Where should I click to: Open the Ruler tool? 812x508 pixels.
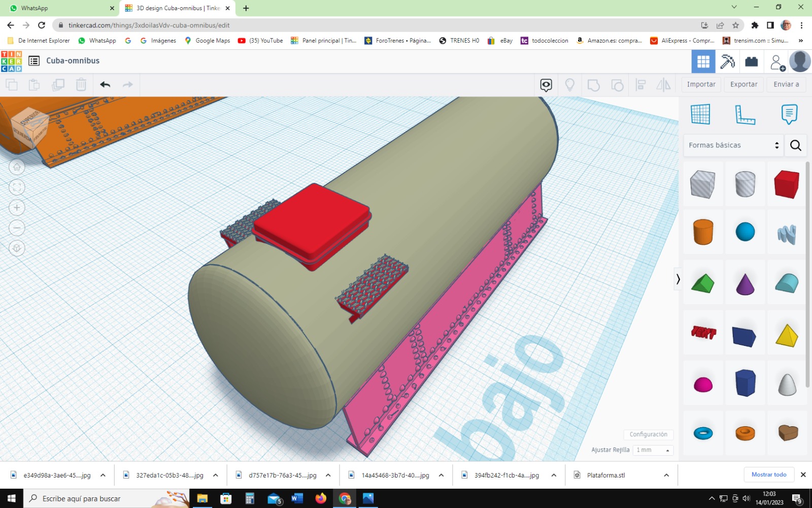745,114
